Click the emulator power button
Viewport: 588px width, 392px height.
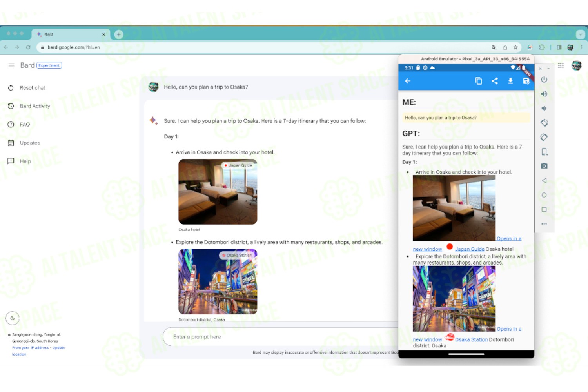[544, 80]
